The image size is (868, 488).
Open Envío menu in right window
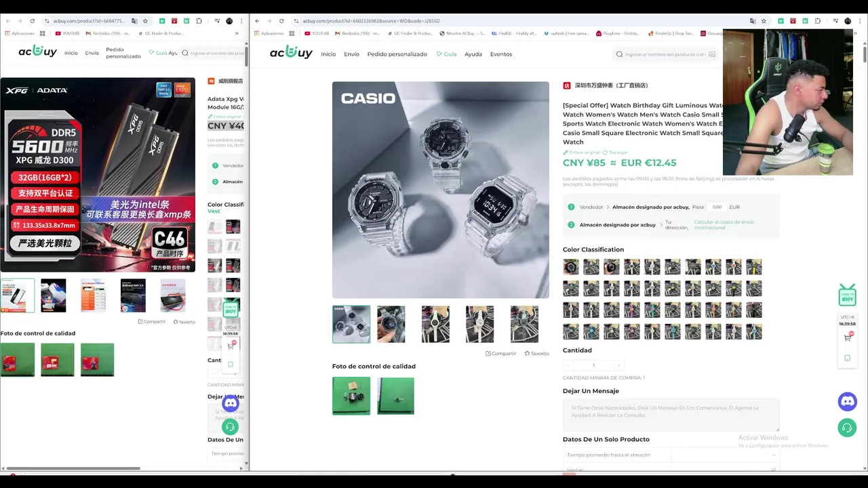point(351,54)
